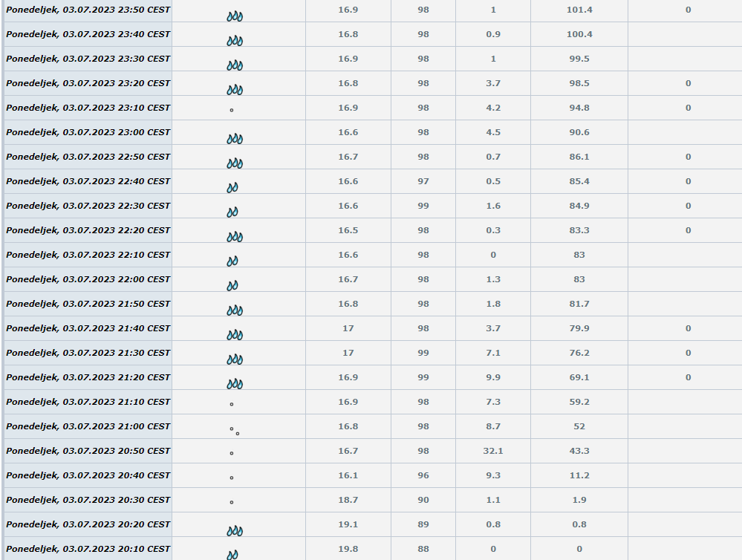The height and width of the screenshot is (560, 742).
Task: Click the small circle symbol in the 23:10 row
Action: click(x=232, y=110)
